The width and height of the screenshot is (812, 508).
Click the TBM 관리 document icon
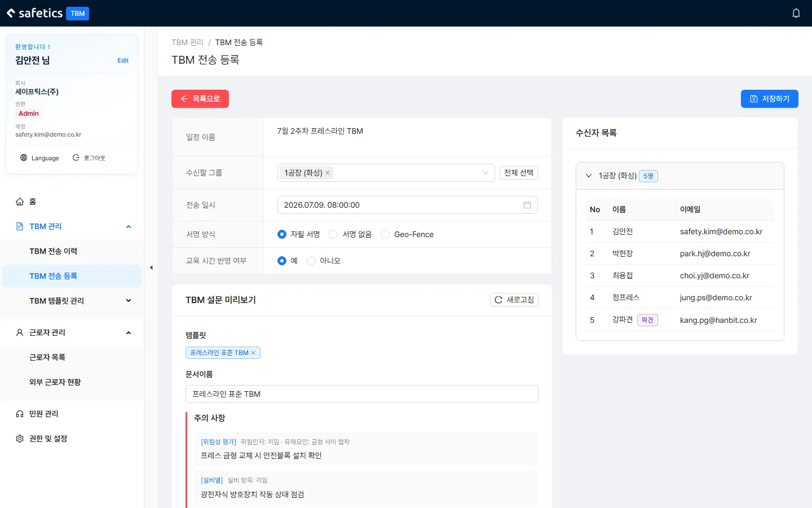(20, 226)
